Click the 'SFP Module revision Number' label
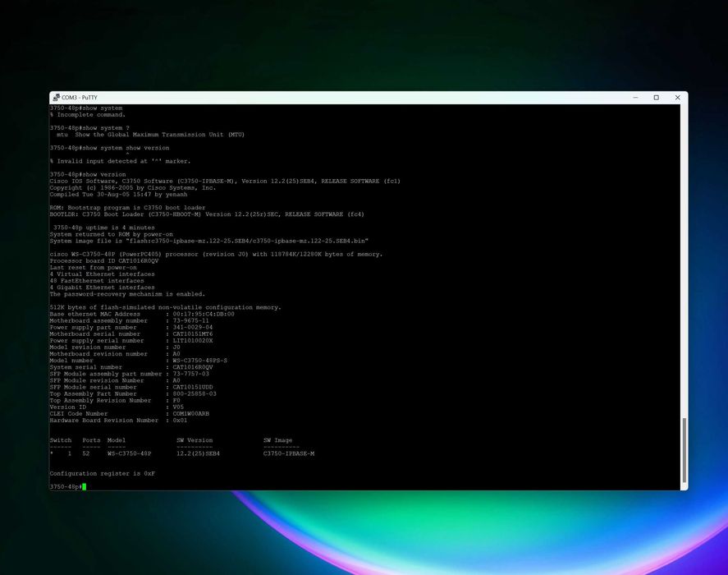The width and height of the screenshot is (728, 575). tap(97, 380)
